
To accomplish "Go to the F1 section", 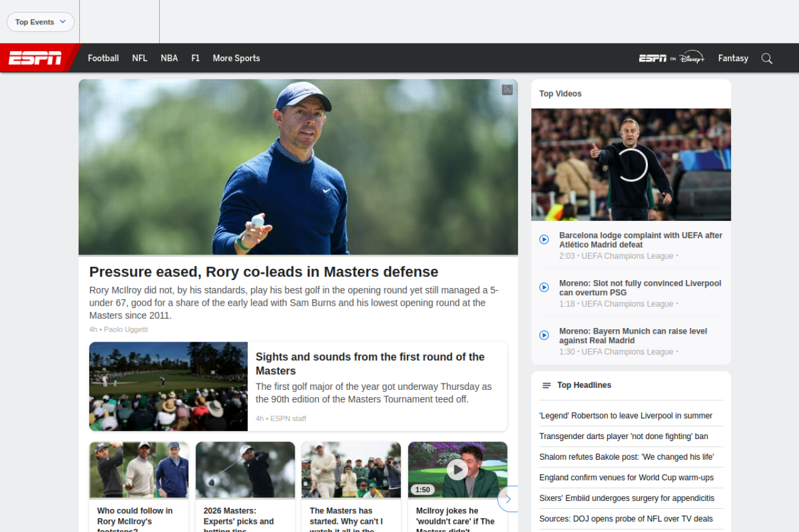I will pos(195,58).
